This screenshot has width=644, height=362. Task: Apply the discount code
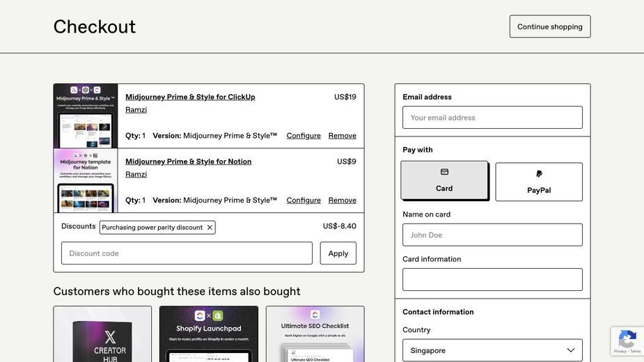click(x=338, y=253)
